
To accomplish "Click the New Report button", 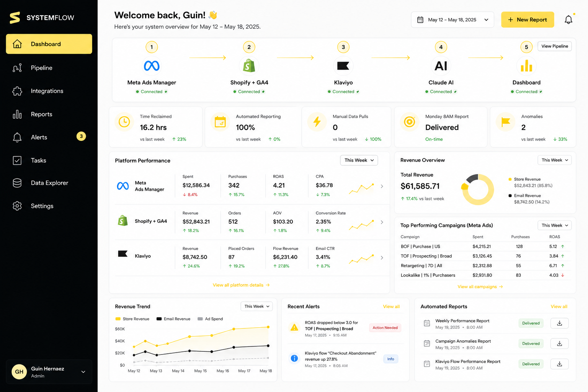I will pyautogui.click(x=528, y=20).
